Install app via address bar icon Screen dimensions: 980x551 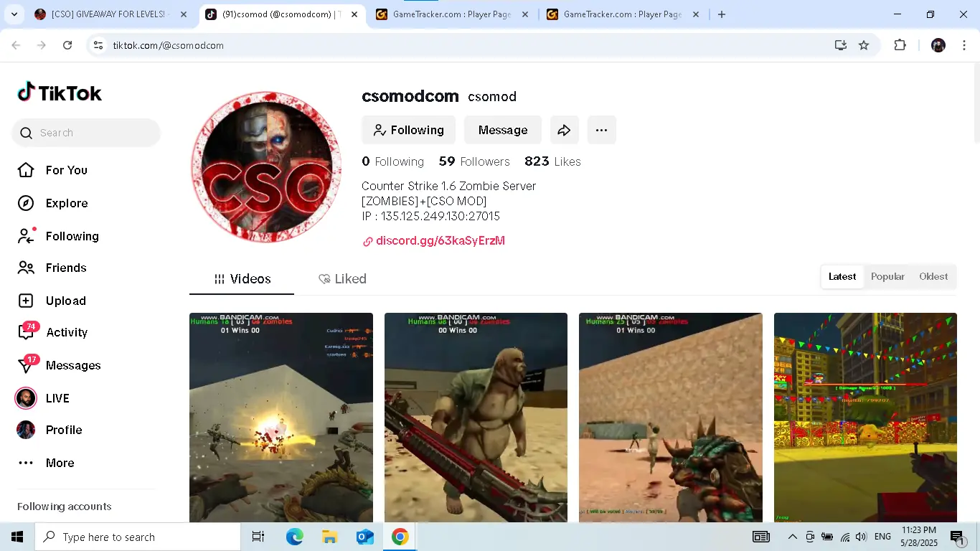[x=841, y=45]
